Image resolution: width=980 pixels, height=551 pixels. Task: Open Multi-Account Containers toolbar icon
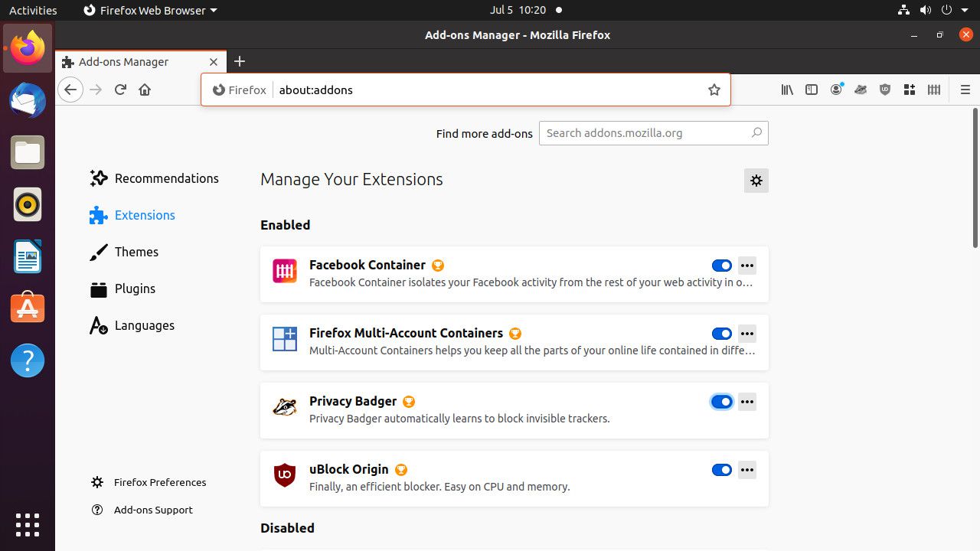(910, 90)
